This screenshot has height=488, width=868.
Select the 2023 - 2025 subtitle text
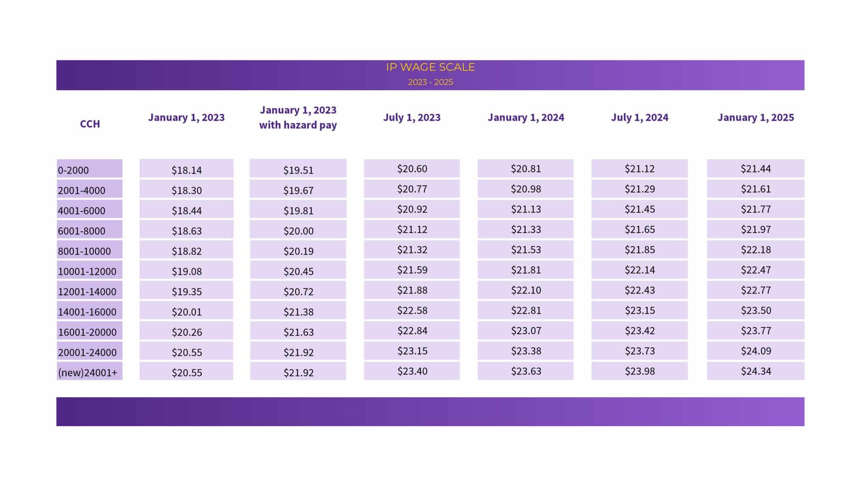[430, 82]
